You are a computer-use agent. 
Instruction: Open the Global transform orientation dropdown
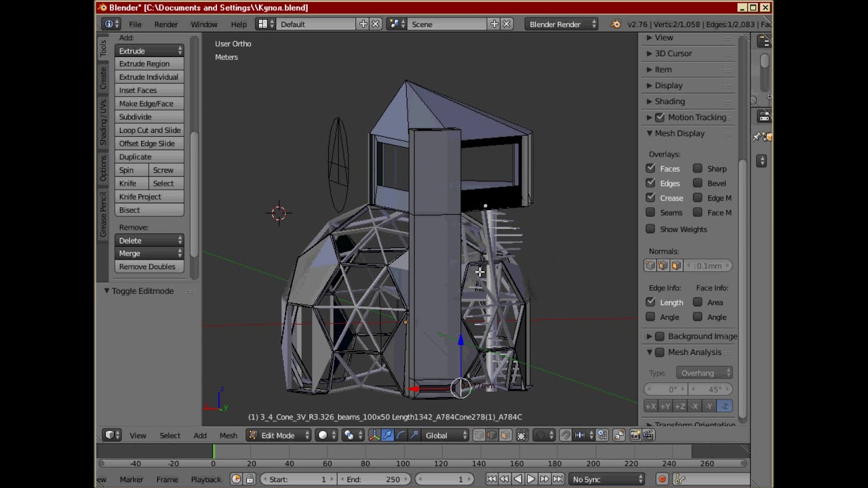(446, 435)
